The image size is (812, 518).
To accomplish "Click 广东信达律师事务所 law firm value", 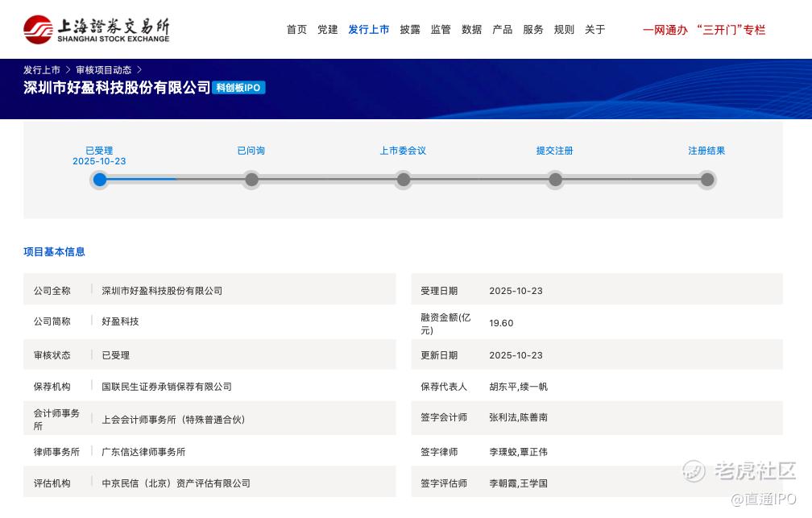I will (143, 452).
